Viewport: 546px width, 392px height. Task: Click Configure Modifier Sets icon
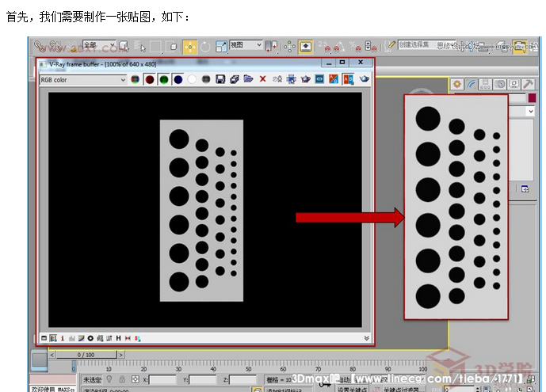(525, 188)
